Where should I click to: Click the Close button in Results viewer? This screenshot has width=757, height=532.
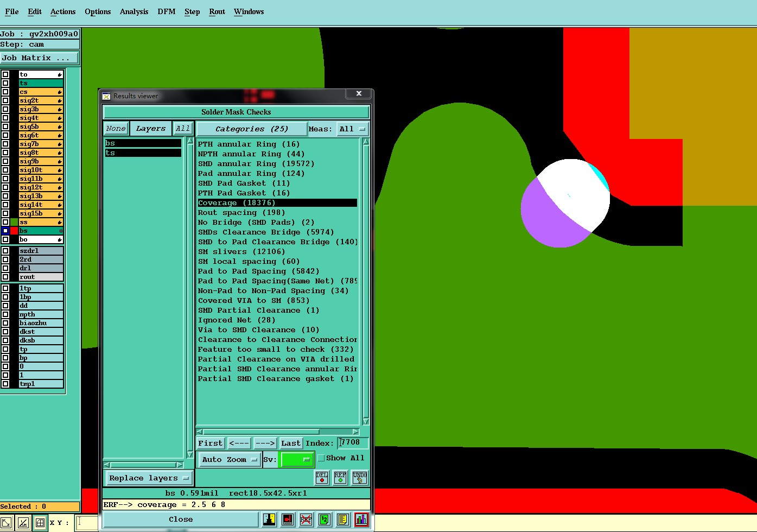(181, 520)
